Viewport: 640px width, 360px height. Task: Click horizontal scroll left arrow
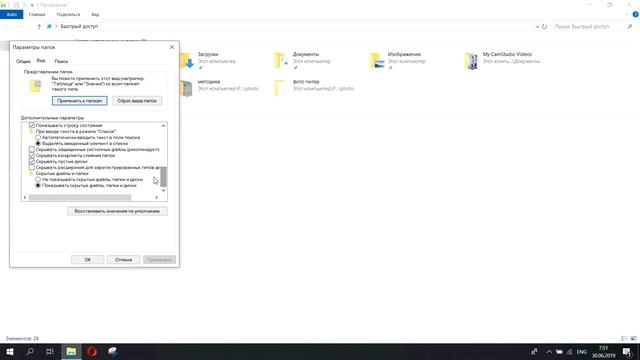coord(25,198)
